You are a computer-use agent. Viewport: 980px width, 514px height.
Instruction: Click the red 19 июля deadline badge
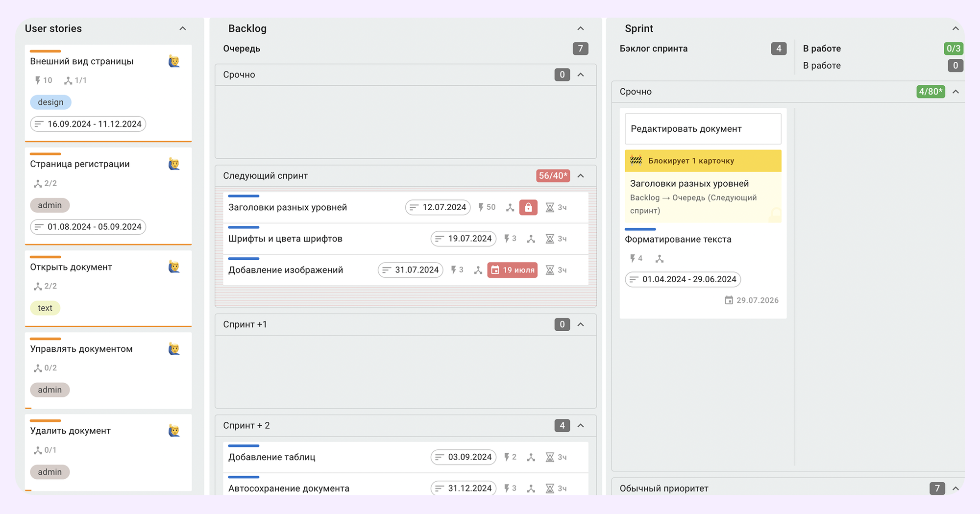click(512, 270)
